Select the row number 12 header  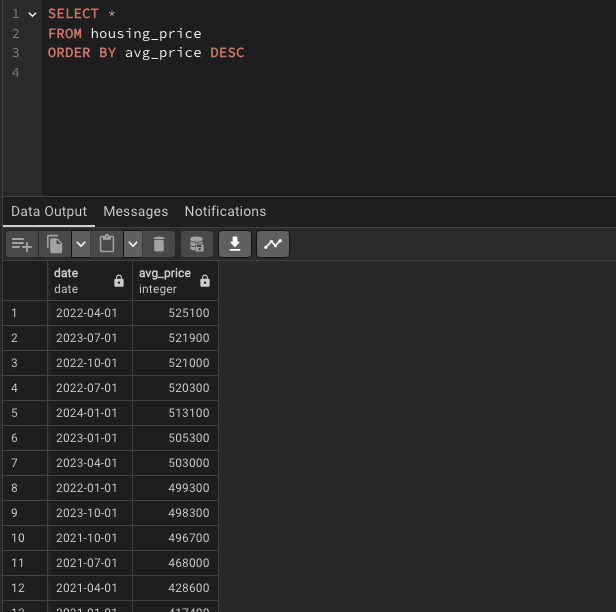(25, 588)
